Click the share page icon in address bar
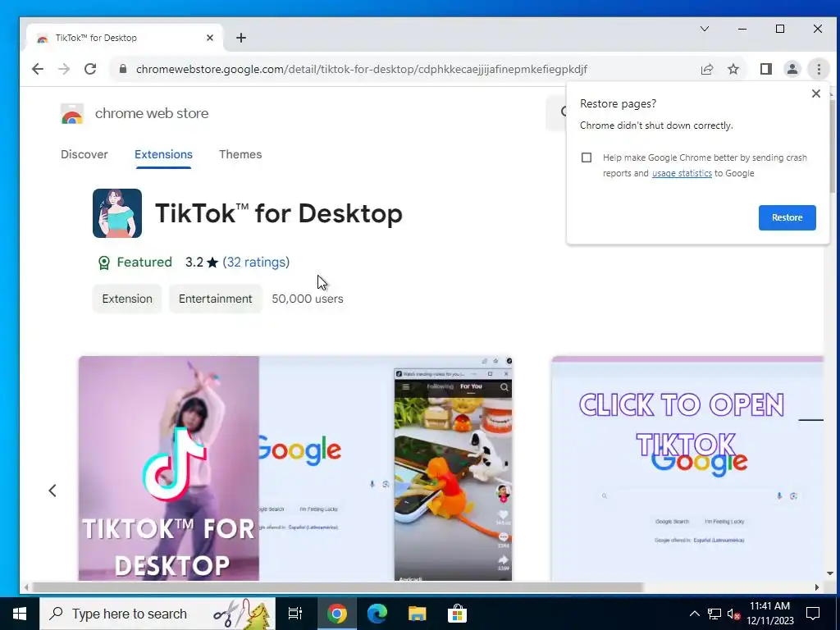The width and height of the screenshot is (840, 630). pyautogui.click(x=706, y=69)
